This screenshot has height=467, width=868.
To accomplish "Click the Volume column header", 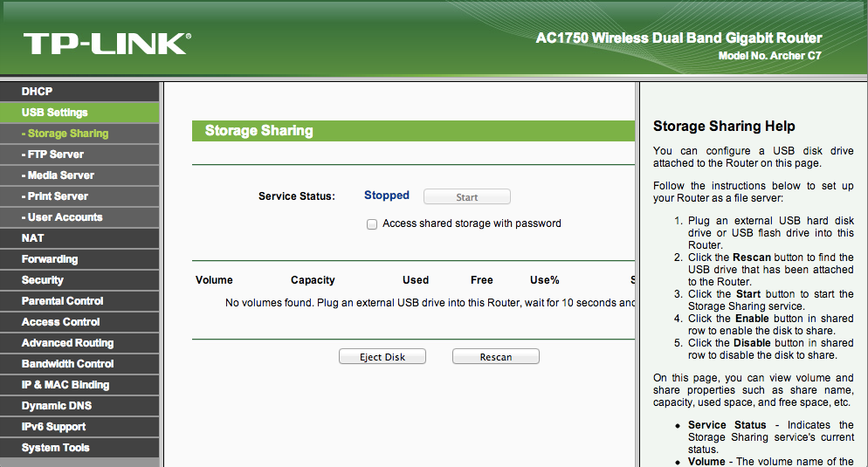I will (214, 280).
